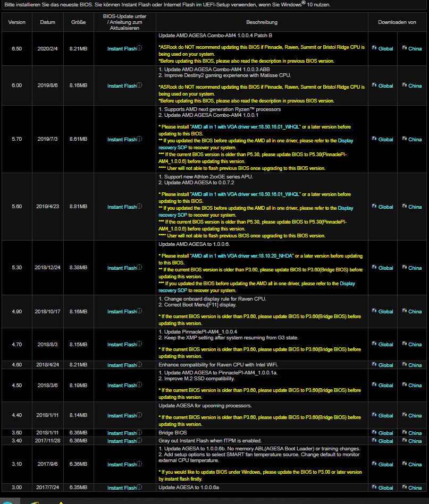Click the info icon beside Instant Flash in the 5.70 row
429x504 pixels.
(x=139, y=139)
